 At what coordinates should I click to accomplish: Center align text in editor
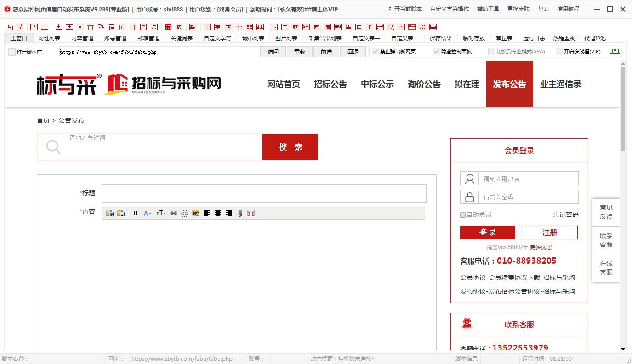[218, 213]
